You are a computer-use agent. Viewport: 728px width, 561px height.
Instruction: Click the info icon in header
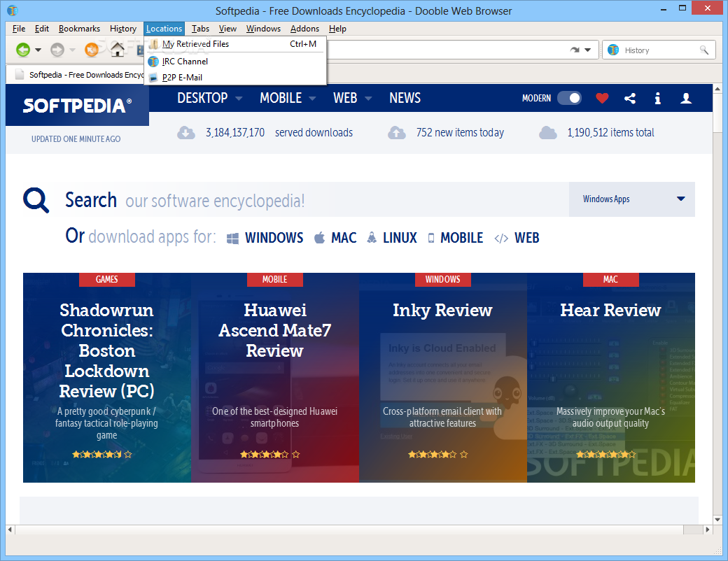tap(657, 98)
